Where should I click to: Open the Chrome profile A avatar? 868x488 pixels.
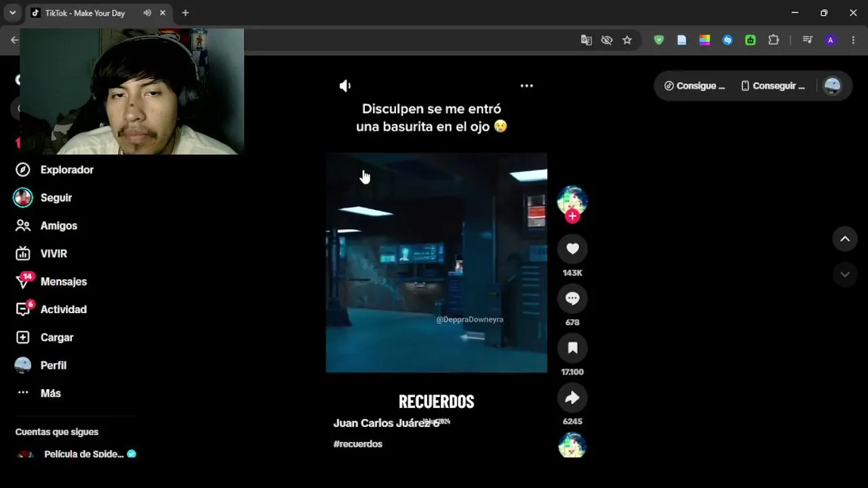point(830,40)
